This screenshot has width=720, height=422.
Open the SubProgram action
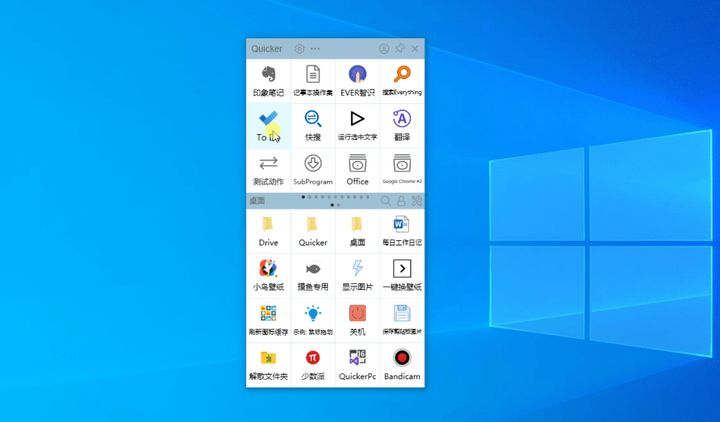pos(313,170)
